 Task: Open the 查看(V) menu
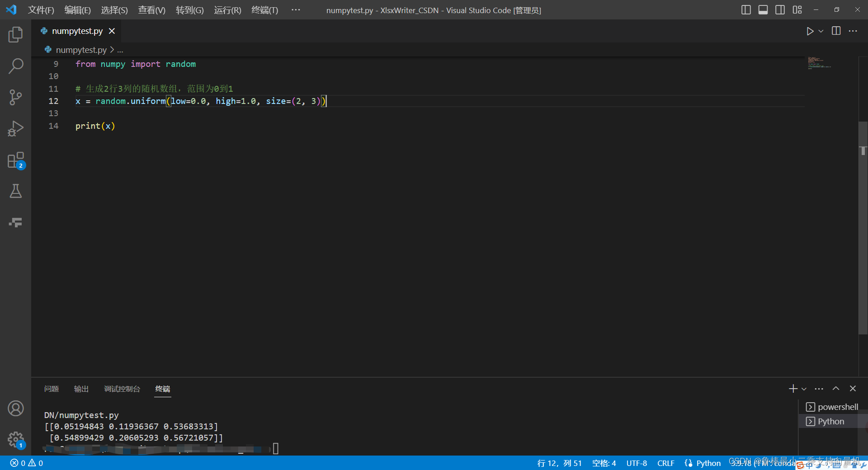coord(151,10)
